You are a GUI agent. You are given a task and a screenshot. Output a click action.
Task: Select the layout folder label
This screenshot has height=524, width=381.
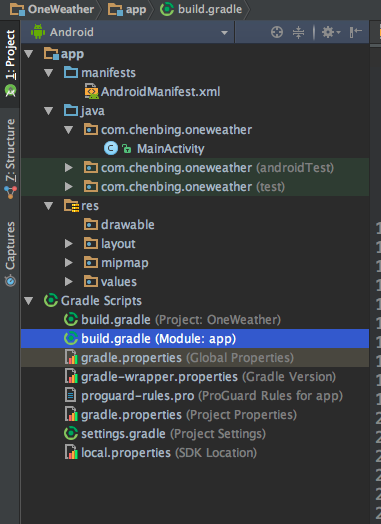pos(118,244)
